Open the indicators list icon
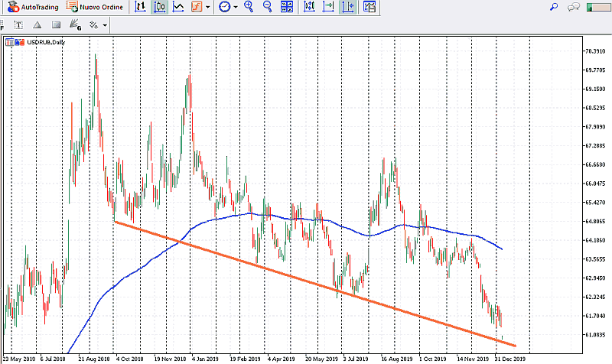Image resolution: width=612 pixels, height=364 pixels. coord(196,7)
